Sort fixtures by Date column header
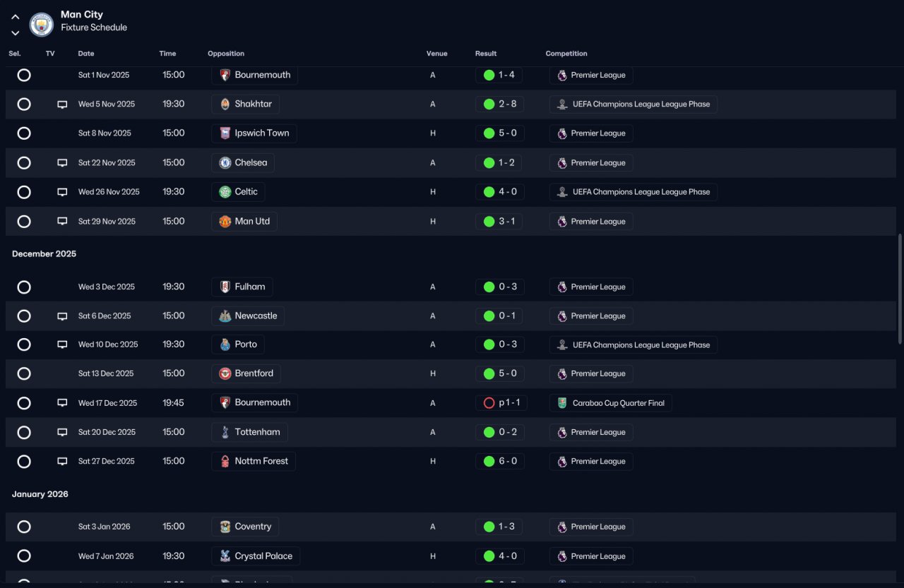This screenshot has width=904, height=588. click(86, 54)
